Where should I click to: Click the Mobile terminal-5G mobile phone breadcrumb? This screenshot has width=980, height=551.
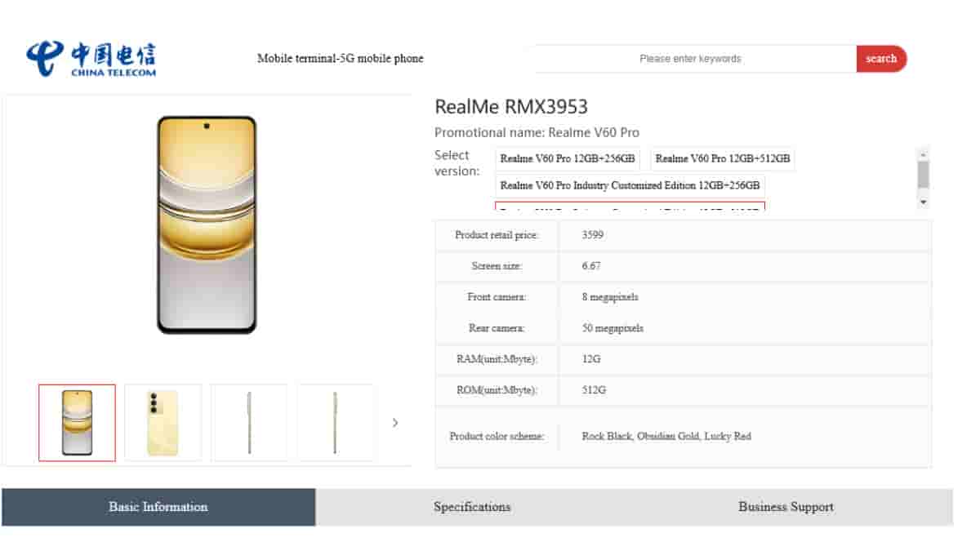coord(341,58)
